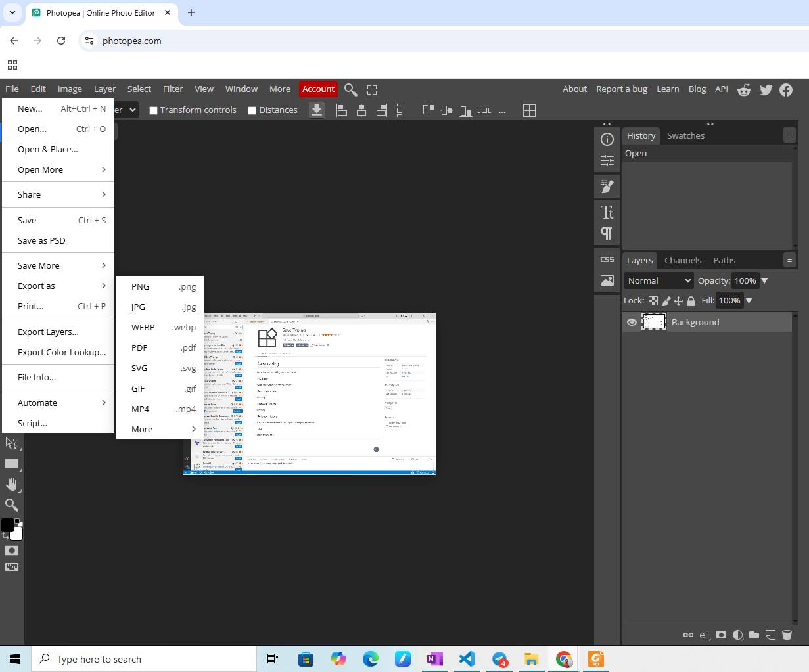This screenshot has width=809, height=672.
Task: Toggle lock all padlock icon
Action: tap(691, 301)
